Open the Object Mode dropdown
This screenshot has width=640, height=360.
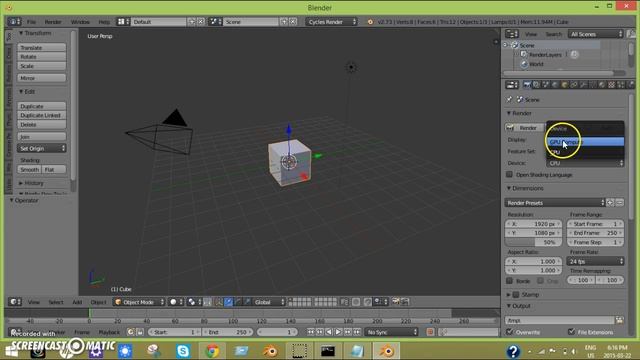pos(139,302)
